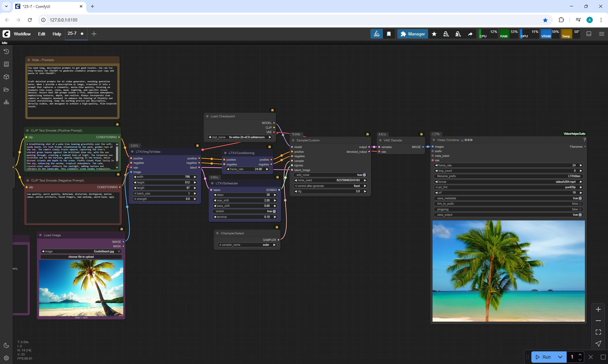608x364 pixels.
Task: Open the queue history sidebar icon
Action: (6, 52)
